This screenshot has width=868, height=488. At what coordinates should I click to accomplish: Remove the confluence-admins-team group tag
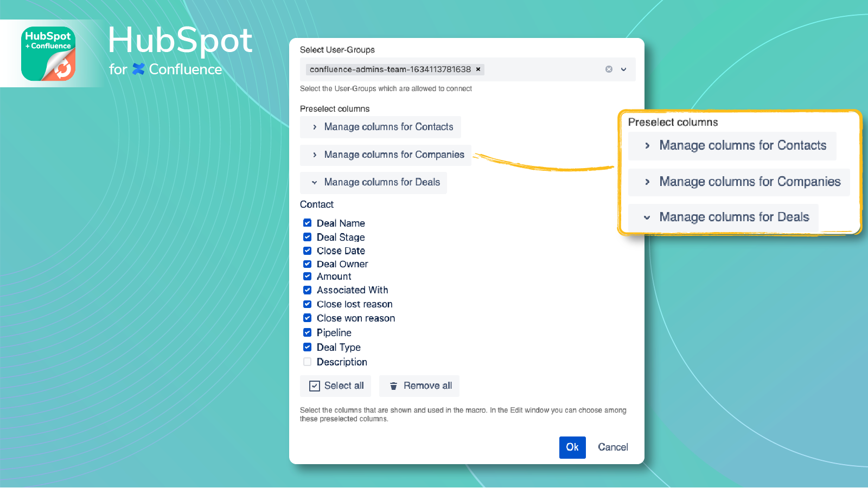coord(478,69)
